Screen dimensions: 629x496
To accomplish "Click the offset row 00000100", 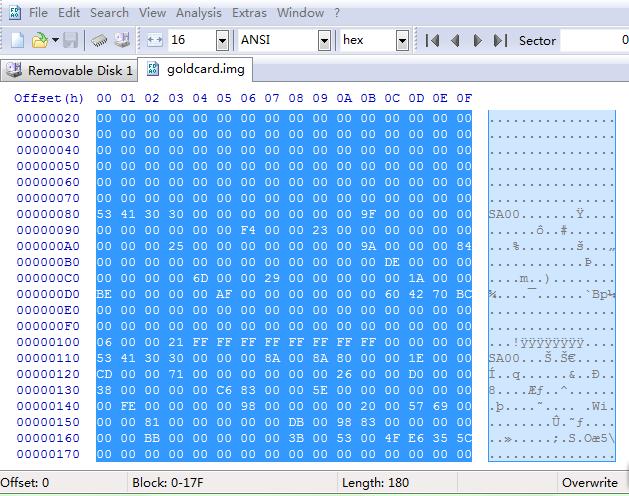I will pyautogui.click(x=48, y=342).
